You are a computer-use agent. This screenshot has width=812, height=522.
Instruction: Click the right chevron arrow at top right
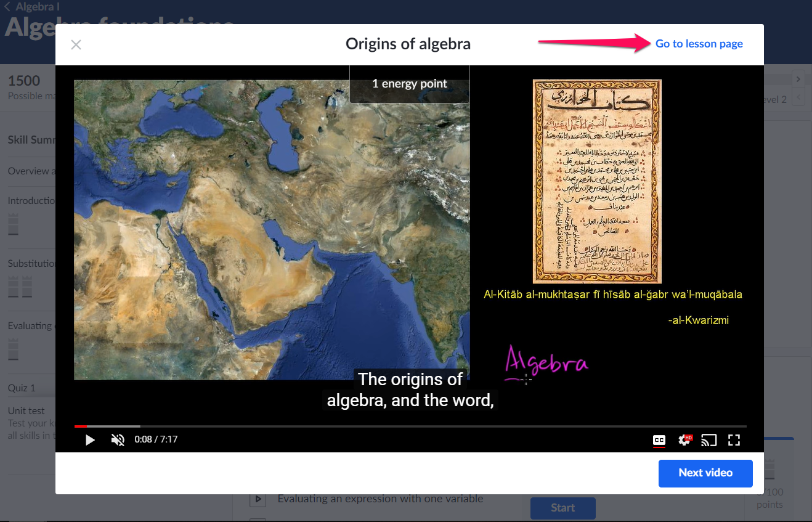(x=798, y=79)
